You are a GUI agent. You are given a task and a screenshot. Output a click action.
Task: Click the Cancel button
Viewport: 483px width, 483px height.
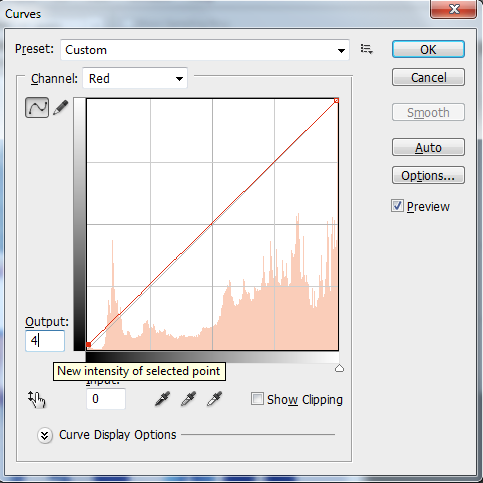[x=428, y=77]
